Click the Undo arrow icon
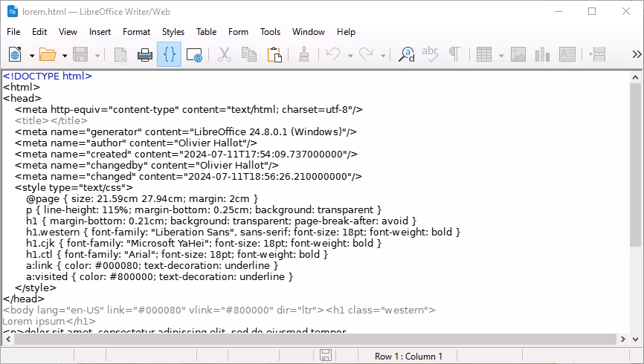The height and width of the screenshot is (364, 644). [333, 54]
